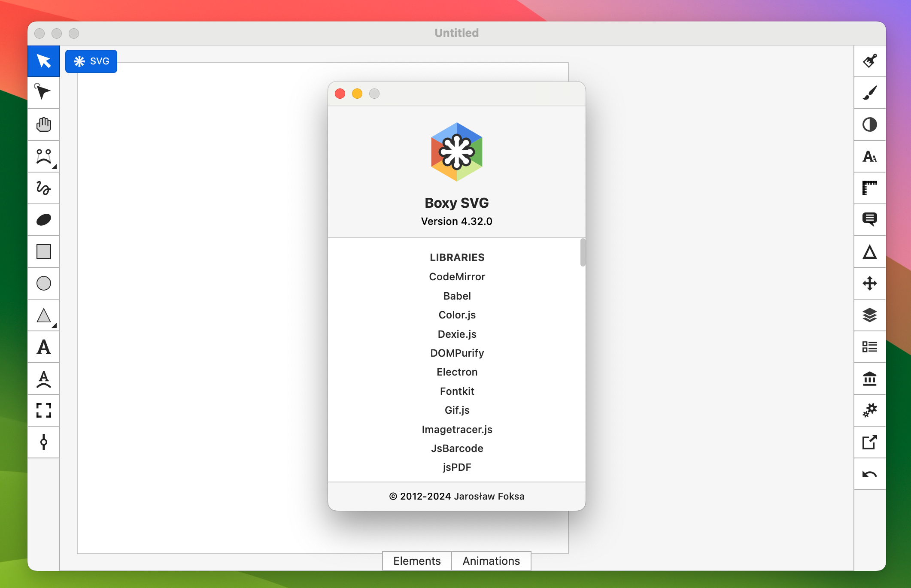
Task: Open the Geometry panel
Action: point(870,188)
